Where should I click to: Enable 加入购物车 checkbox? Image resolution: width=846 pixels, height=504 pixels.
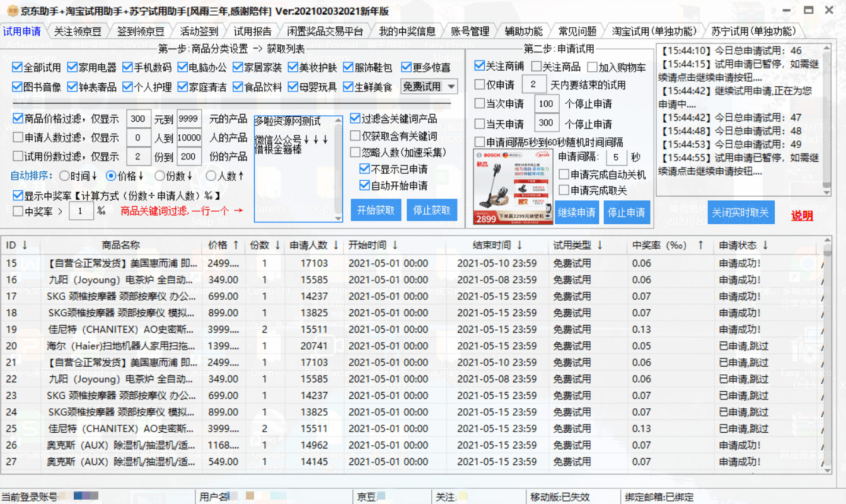[592, 67]
